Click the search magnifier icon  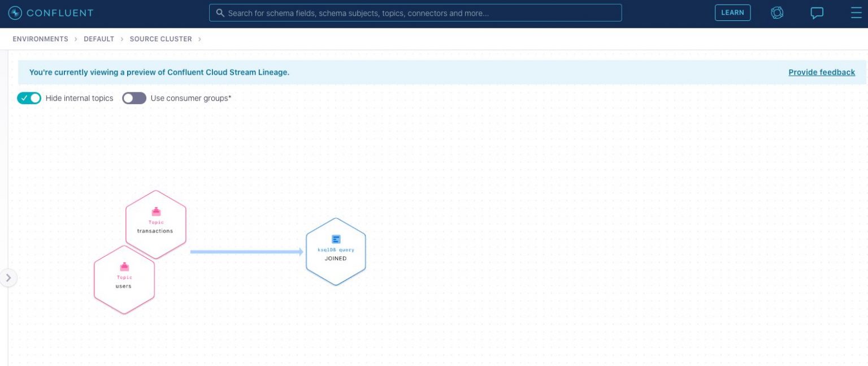(x=220, y=12)
